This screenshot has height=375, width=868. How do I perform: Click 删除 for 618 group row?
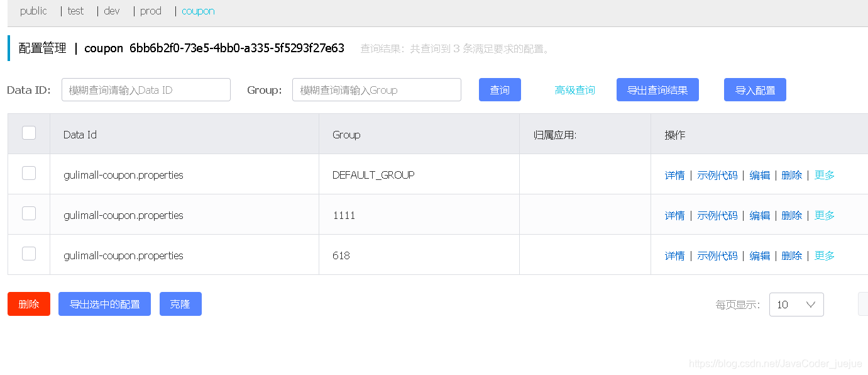click(x=792, y=255)
